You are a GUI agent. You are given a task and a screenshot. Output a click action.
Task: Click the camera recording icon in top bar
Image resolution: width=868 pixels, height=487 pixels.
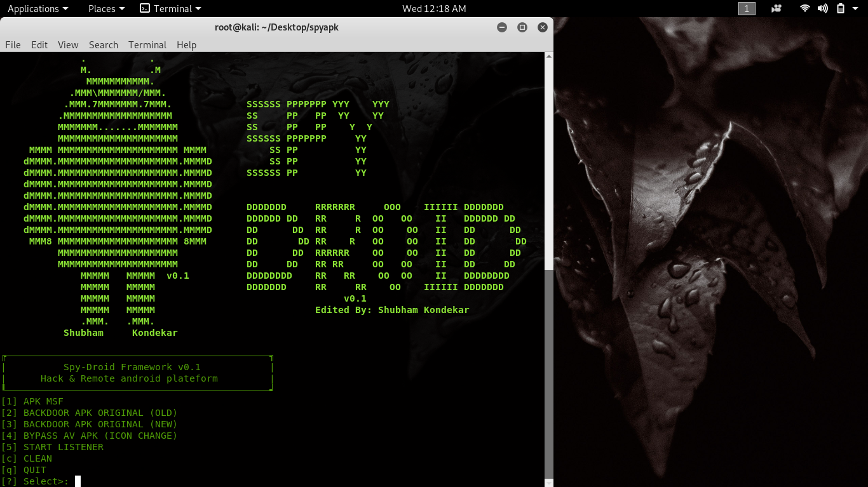click(x=776, y=8)
